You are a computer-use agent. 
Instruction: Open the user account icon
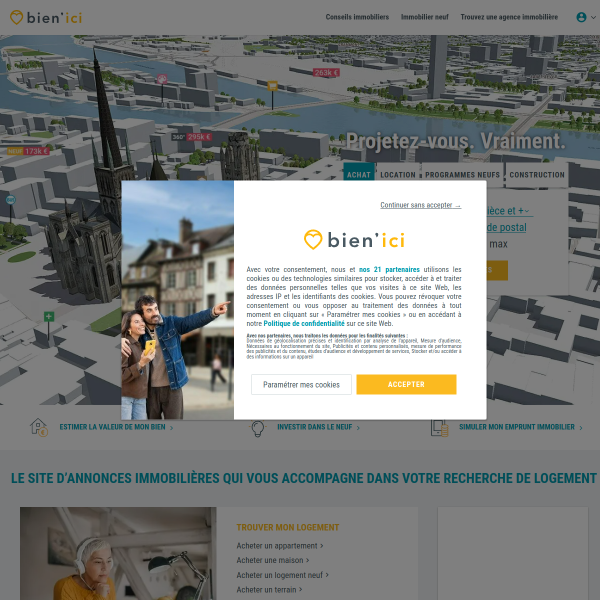(581, 17)
